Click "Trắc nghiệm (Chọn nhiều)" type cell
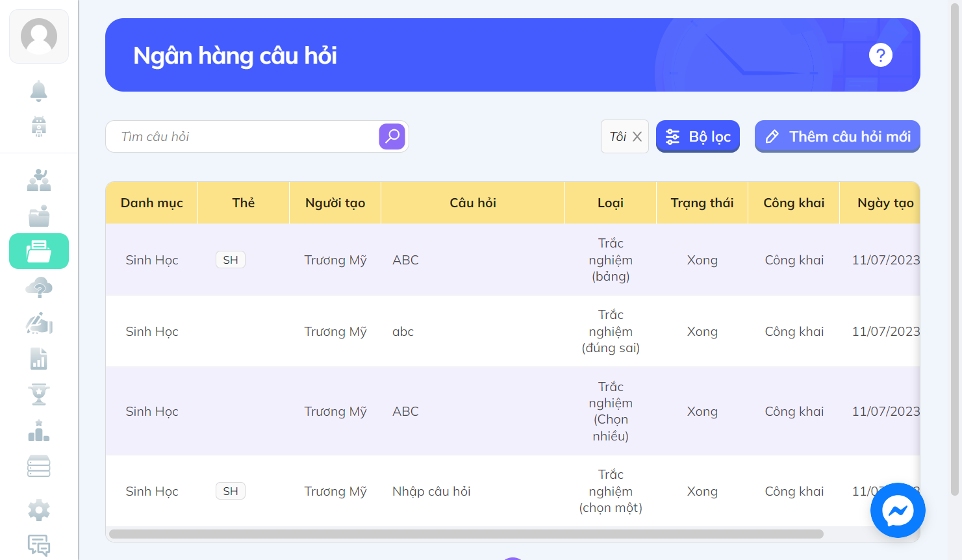The width and height of the screenshot is (962, 560). [611, 411]
